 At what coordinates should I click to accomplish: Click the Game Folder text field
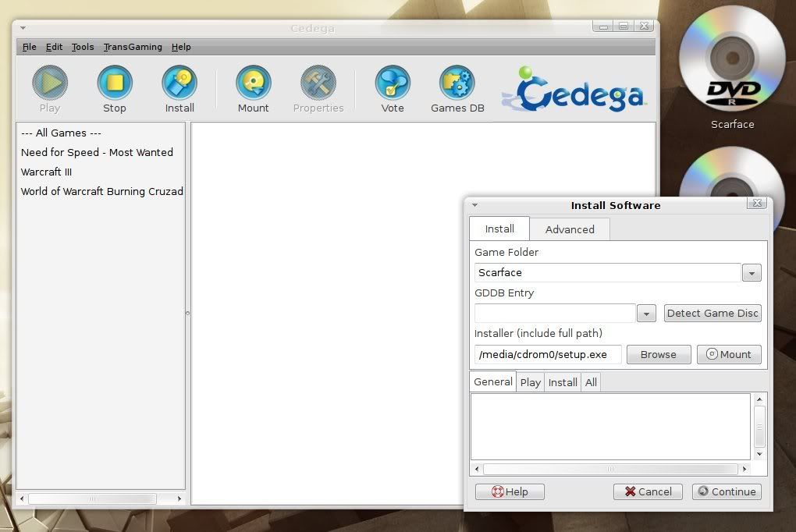click(608, 272)
